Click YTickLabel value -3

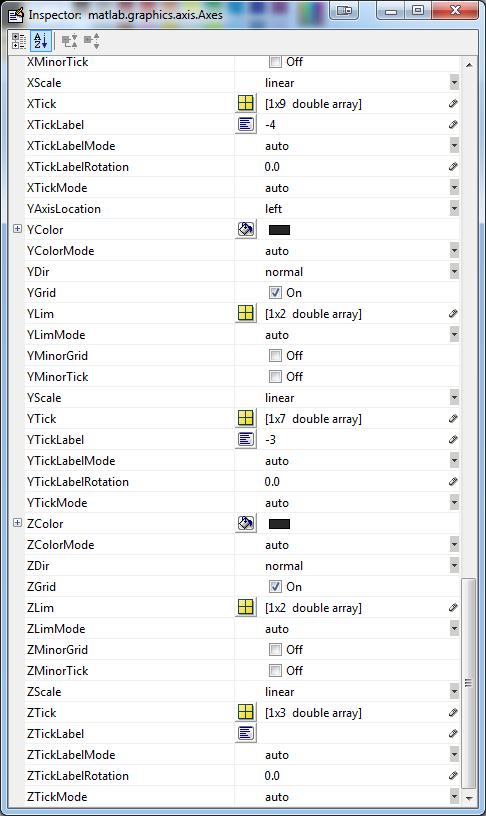point(271,439)
